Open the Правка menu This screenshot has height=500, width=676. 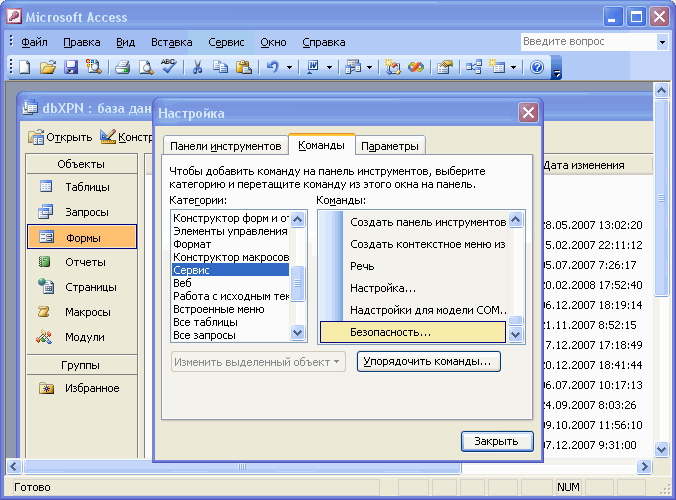pos(82,42)
